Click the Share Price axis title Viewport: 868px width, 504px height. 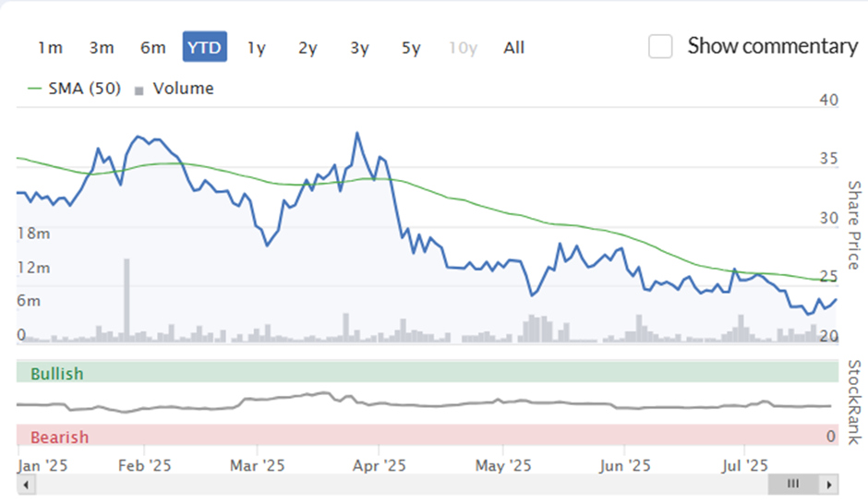[854, 225]
